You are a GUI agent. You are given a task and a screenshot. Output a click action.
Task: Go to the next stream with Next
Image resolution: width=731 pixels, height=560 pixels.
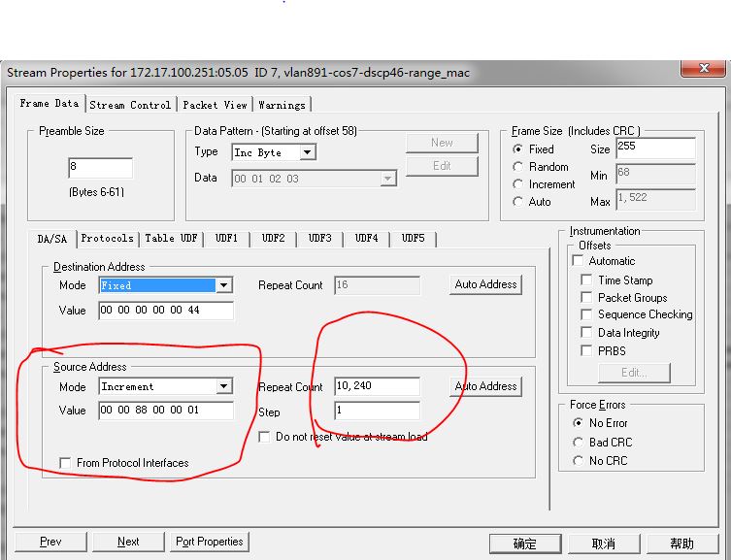tap(128, 542)
